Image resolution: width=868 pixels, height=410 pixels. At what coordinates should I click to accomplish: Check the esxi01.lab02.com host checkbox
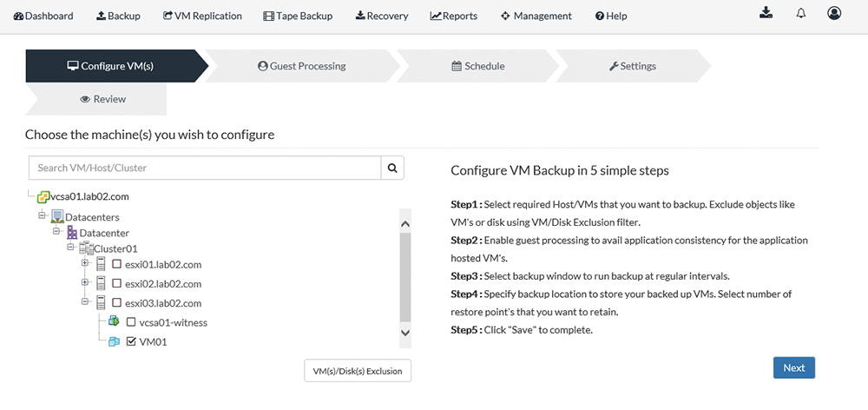click(x=116, y=264)
